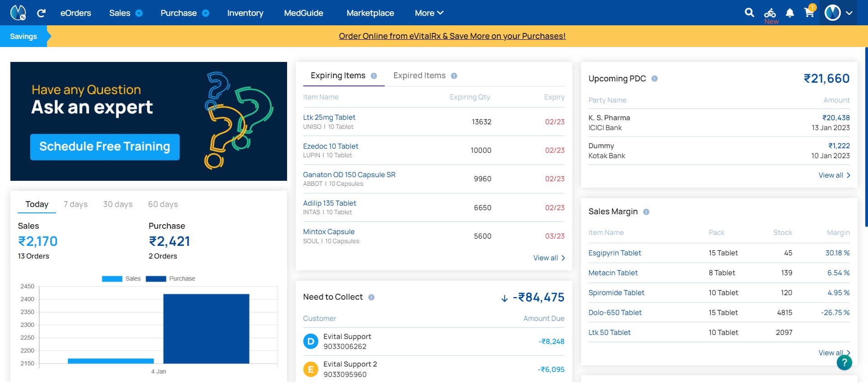
Task: Toggle Purchase legend swatch in chart
Action: pyautogui.click(x=156, y=279)
